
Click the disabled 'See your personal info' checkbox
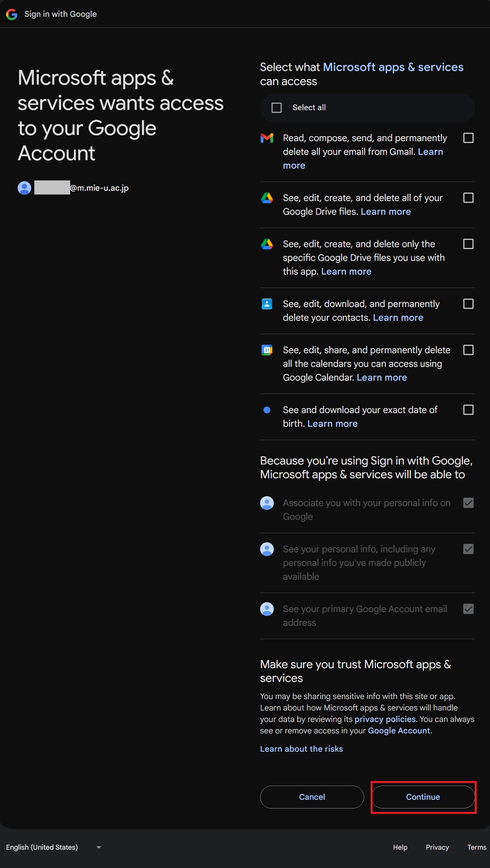tap(468, 549)
